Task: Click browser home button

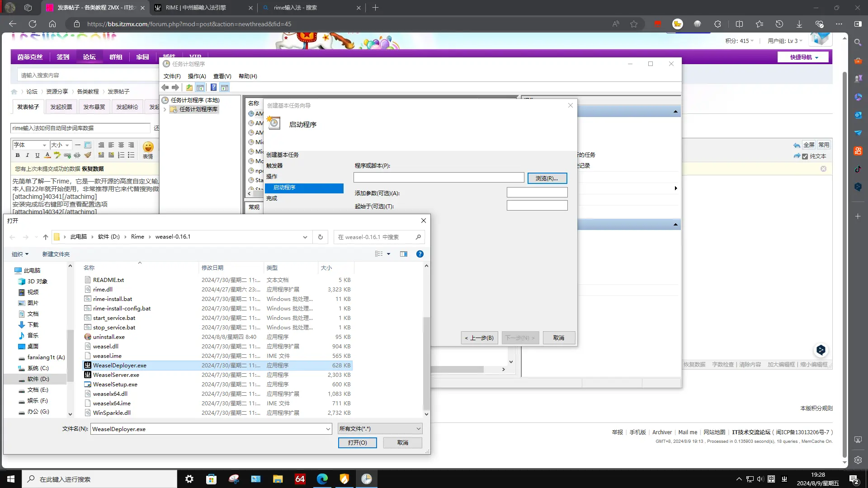Action: pyautogui.click(x=52, y=24)
